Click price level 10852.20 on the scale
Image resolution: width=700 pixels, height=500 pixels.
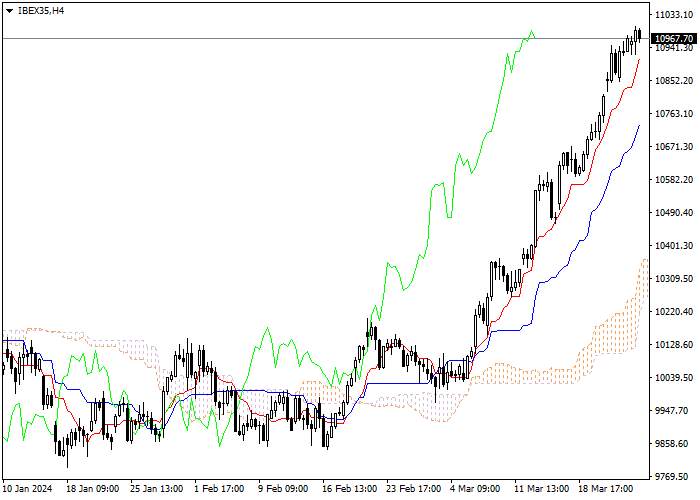(x=674, y=81)
